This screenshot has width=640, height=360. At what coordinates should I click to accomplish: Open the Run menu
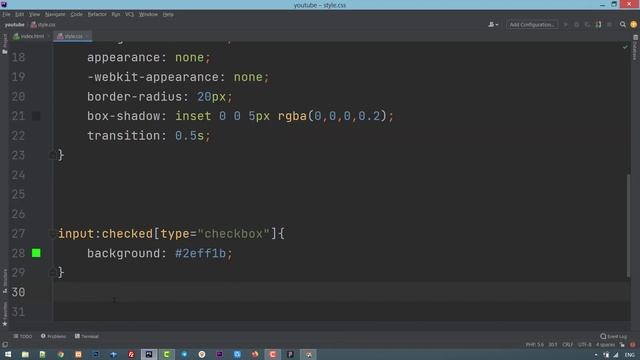pyautogui.click(x=116, y=14)
